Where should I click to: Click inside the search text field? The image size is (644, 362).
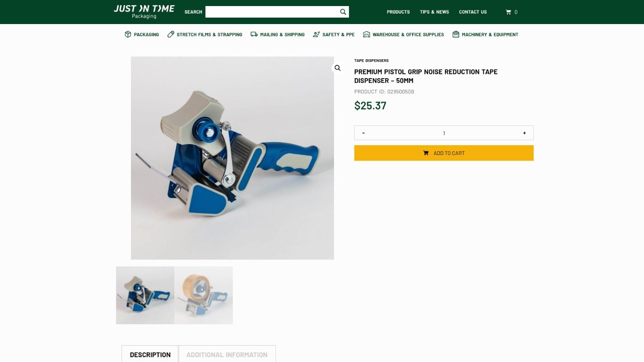click(271, 12)
